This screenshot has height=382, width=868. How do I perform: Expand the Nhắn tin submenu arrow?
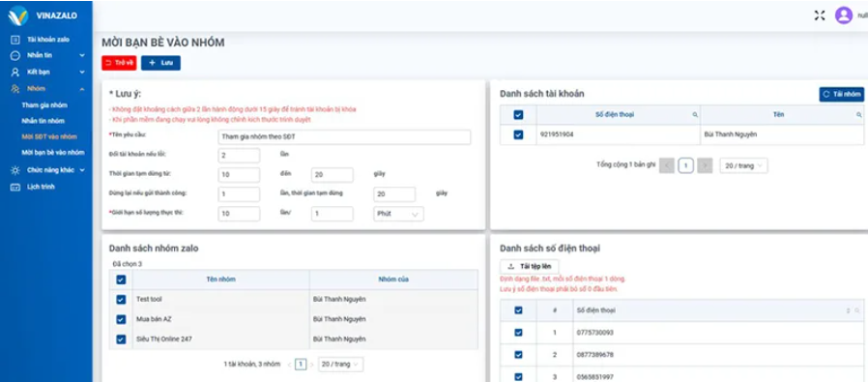coord(82,56)
